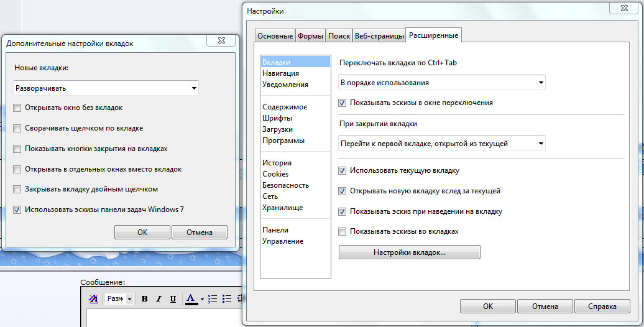Viewport: 644px width, 327px height.
Task: Select "Содержимое" in the settings list
Action: [295, 107]
